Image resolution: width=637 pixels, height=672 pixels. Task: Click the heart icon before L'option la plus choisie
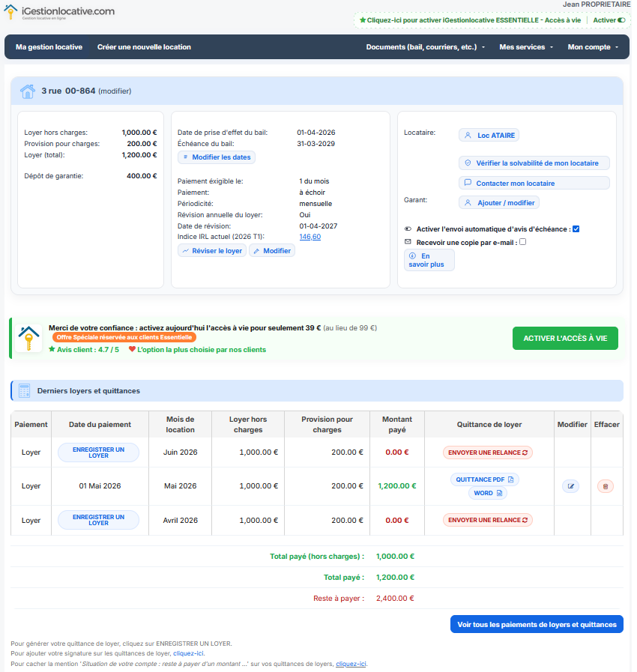pos(132,349)
